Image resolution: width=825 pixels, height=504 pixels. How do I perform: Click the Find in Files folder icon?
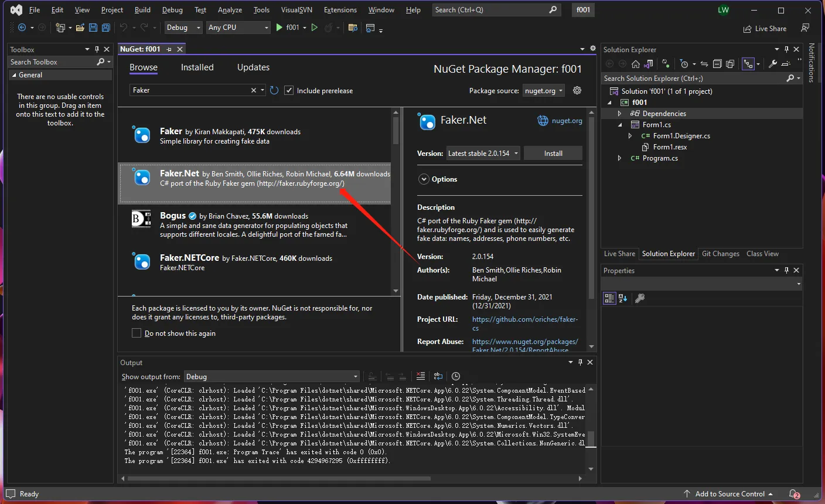pyautogui.click(x=353, y=28)
